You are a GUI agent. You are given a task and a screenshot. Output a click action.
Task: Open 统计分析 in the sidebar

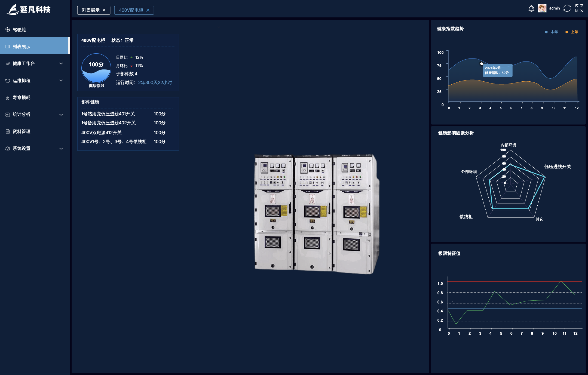(x=22, y=115)
